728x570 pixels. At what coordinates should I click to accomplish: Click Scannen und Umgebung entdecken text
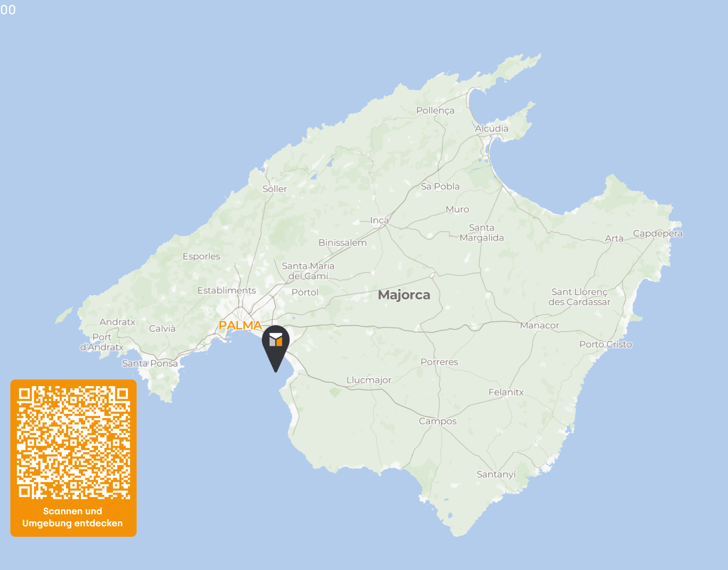tap(72, 517)
